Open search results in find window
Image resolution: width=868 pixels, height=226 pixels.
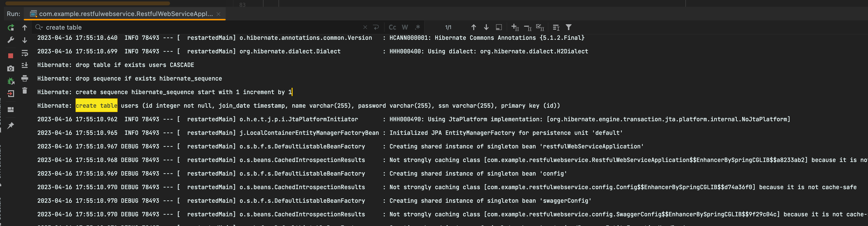click(556, 27)
